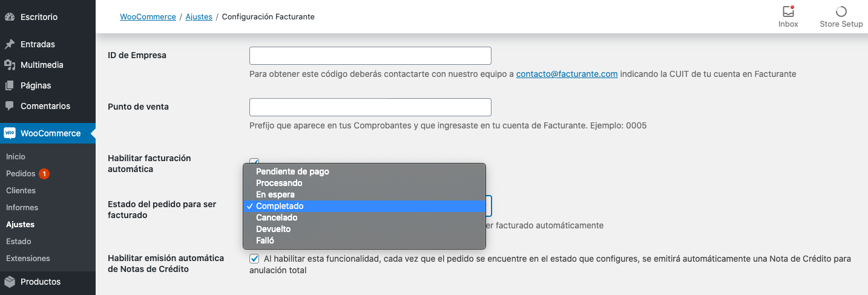Toggle automatic Notas de Crédito checkbox
The width and height of the screenshot is (868, 295).
pos(254,259)
